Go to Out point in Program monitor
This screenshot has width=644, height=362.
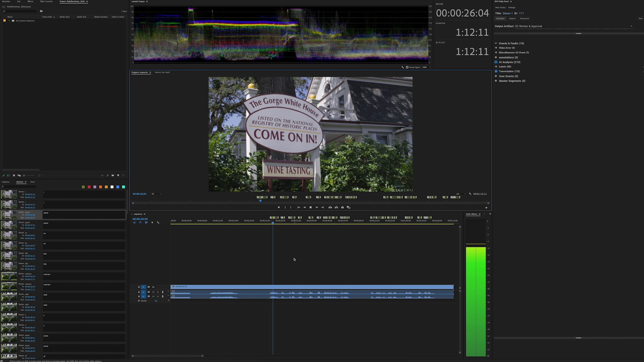click(323, 207)
